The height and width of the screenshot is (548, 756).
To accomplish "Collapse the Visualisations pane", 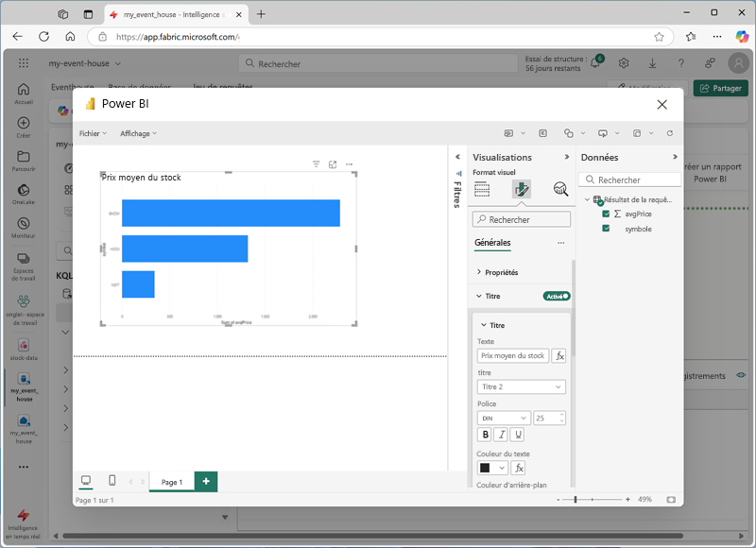I will click(566, 157).
